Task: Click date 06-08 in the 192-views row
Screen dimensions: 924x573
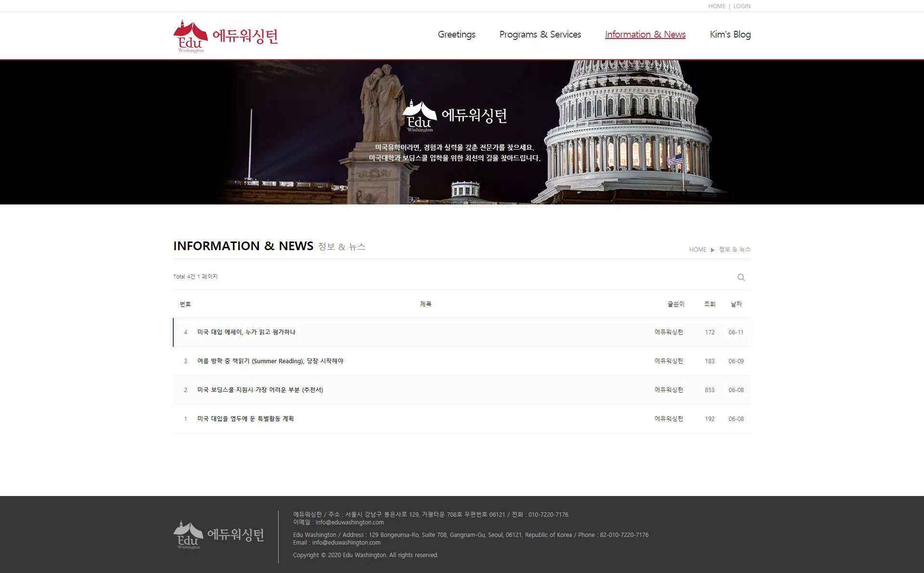Action: (x=736, y=419)
